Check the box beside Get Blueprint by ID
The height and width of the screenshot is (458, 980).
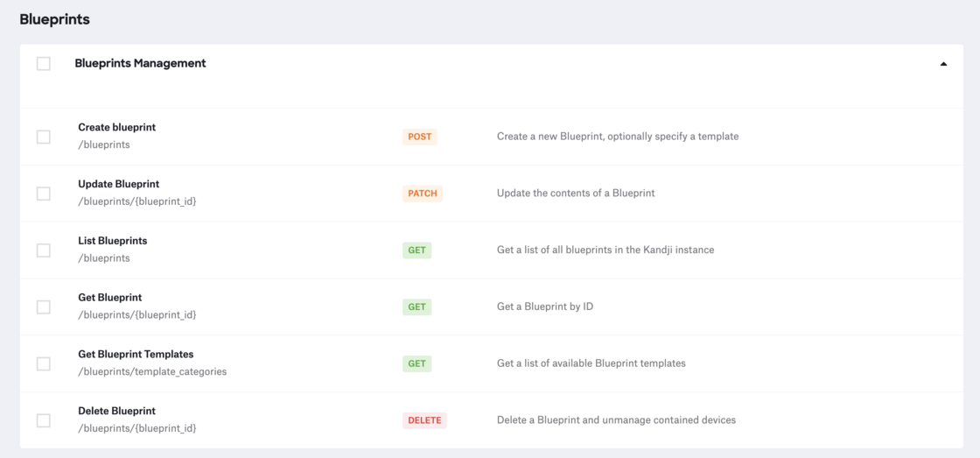[x=44, y=307]
